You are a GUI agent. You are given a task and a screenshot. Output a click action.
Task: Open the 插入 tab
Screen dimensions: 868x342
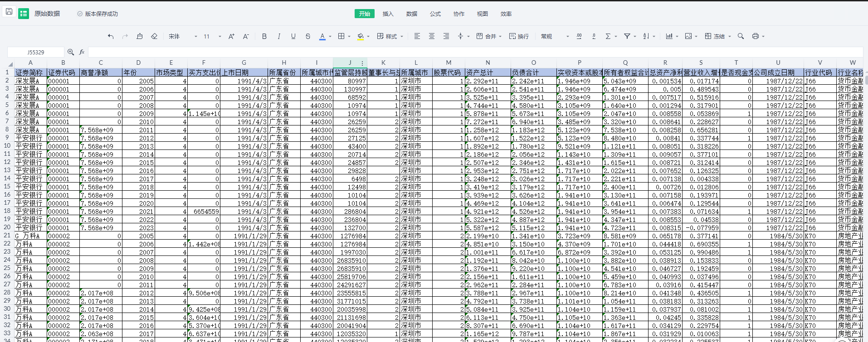coord(388,14)
